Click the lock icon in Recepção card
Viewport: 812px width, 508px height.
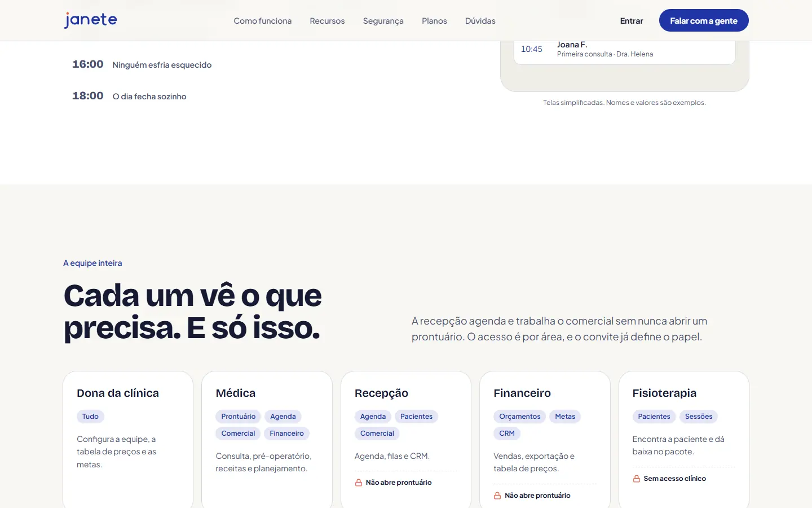[x=359, y=483]
